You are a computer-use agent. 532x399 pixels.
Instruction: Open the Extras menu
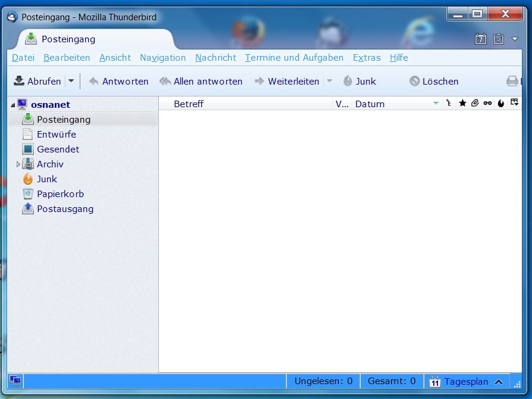[x=367, y=58]
